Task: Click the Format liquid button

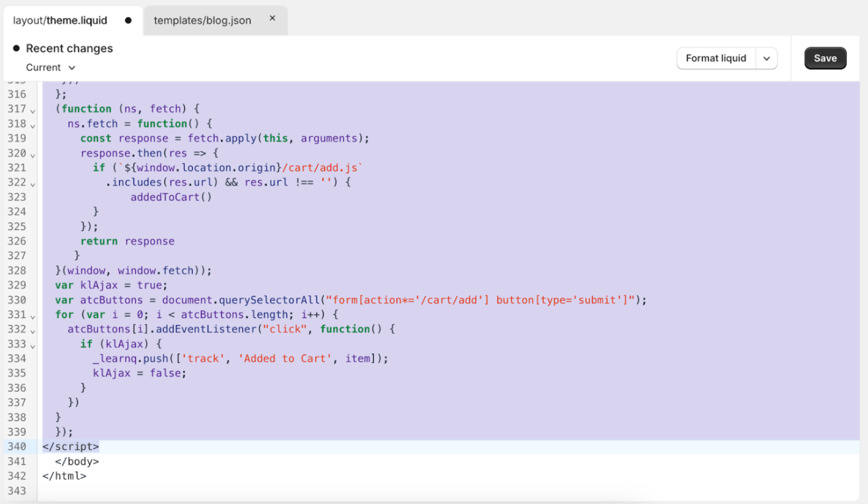Action: click(x=716, y=58)
